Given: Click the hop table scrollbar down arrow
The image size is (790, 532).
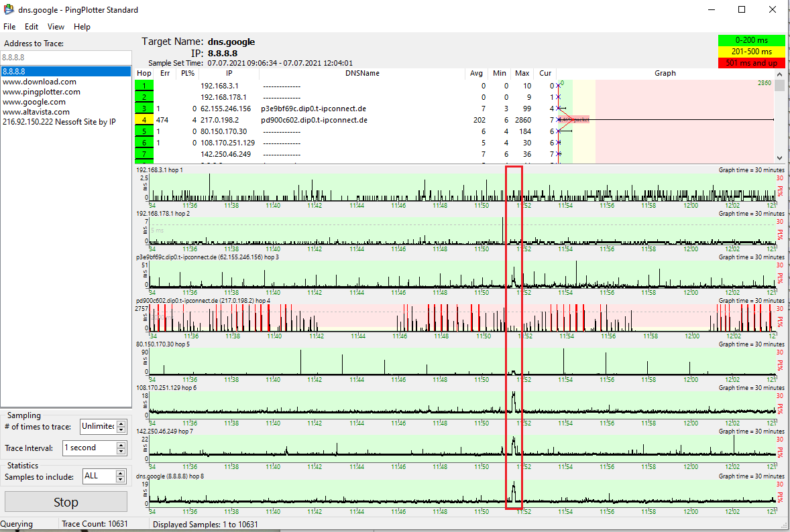Looking at the screenshot, I should [779, 157].
